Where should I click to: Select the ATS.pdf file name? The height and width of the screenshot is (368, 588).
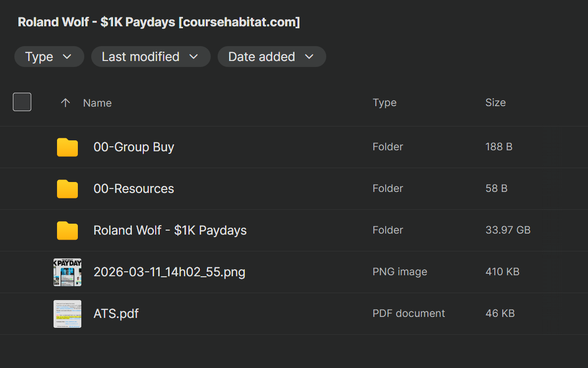click(x=116, y=313)
